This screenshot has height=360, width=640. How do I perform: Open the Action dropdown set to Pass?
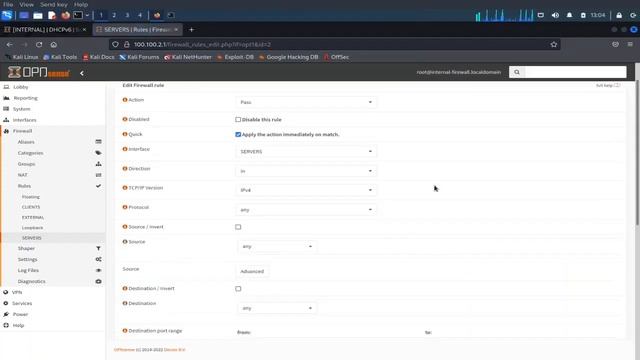click(306, 102)
